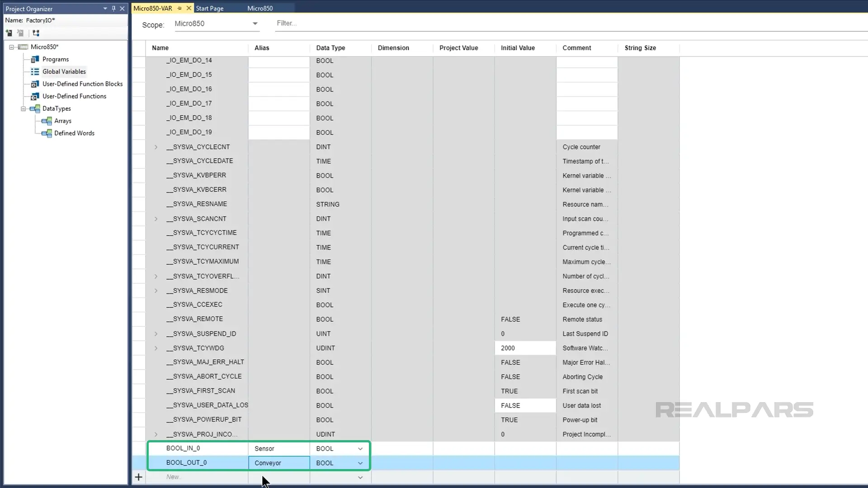
Task: Click the __SYSVA_FIRST_SCAN variable name
Action: click(201, 391)
